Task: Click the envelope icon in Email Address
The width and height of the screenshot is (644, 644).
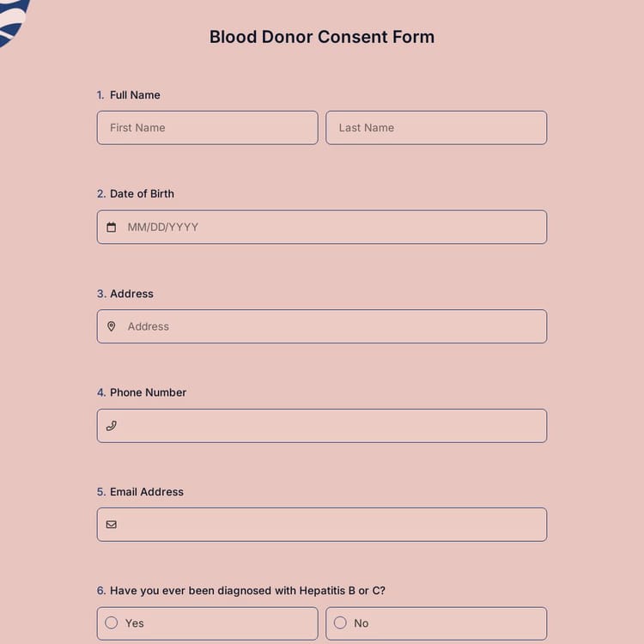Action: click(112, 525)
